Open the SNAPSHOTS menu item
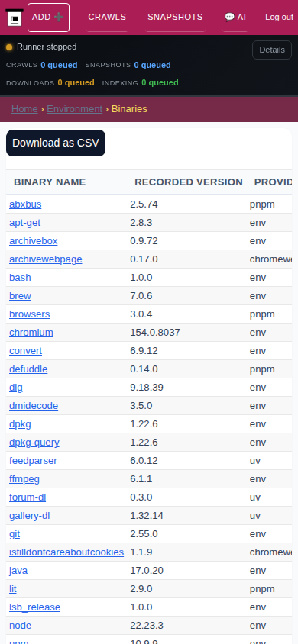 coord(175,18)
